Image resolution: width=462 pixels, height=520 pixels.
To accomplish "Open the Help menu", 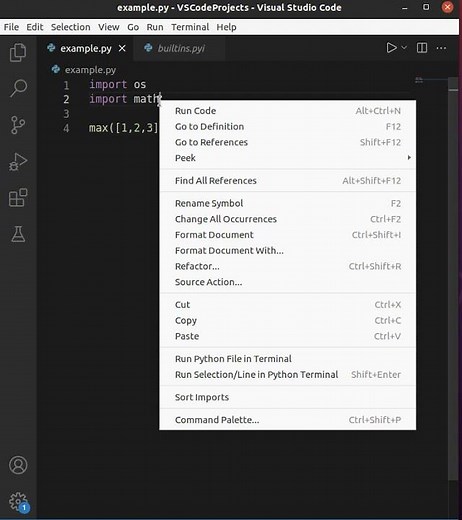I will tap(226, 27).
